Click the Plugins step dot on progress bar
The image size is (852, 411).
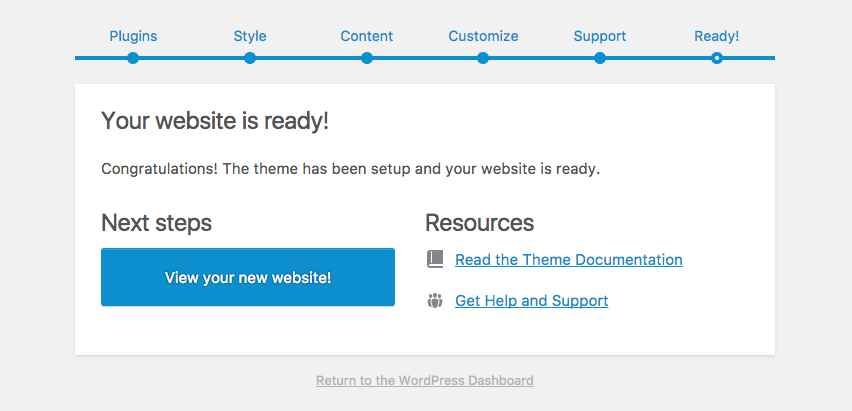[x=133, y=58]
